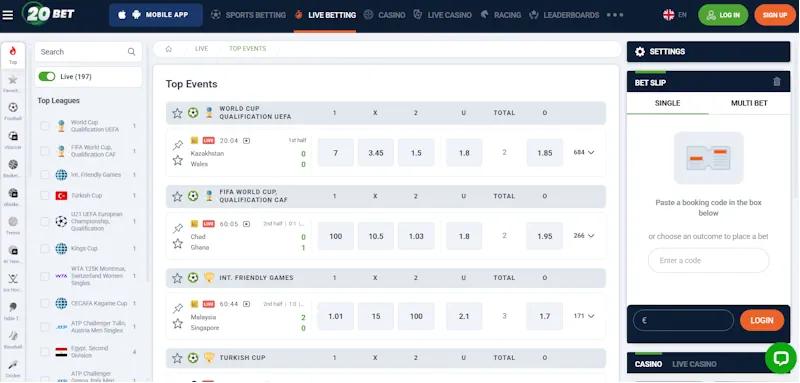Bet on Ghana win at 1.03

coord(416,236)
